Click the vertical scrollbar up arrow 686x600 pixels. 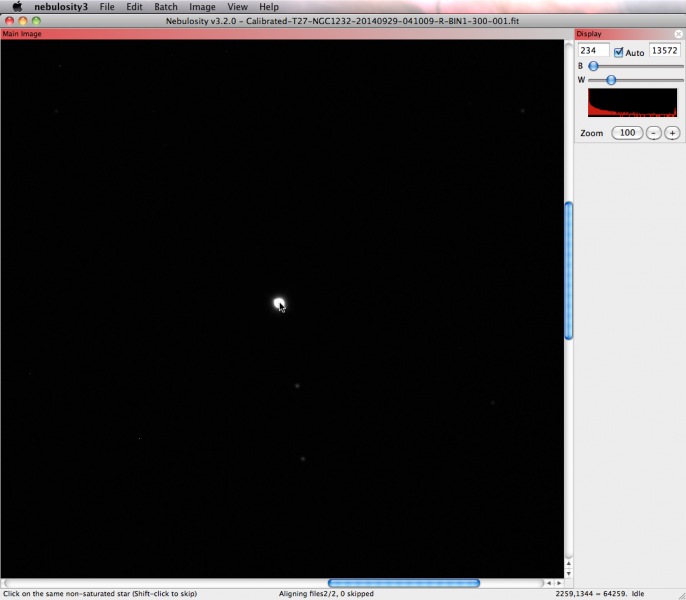click(x=568, y=564)
